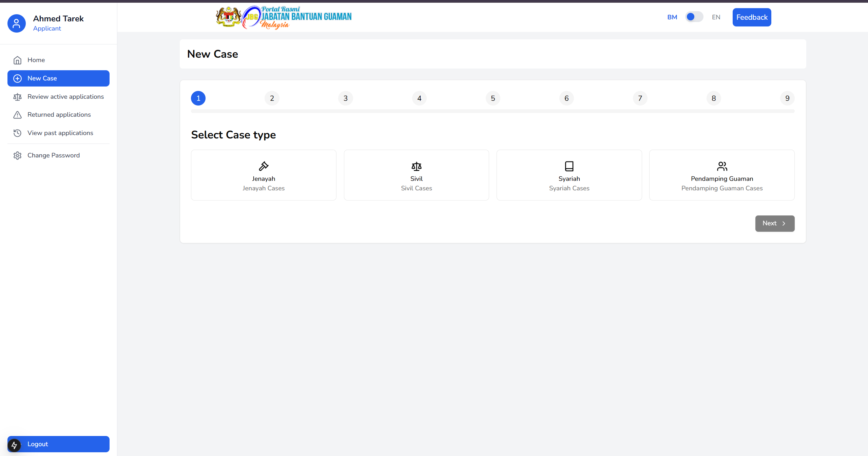868x456 pixels.
Task: Jump to step 5 in the stepper
Action: 493,98
